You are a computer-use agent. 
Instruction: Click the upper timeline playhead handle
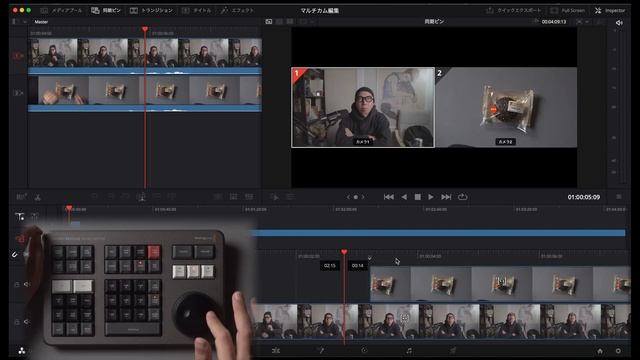tap(69, 209)
